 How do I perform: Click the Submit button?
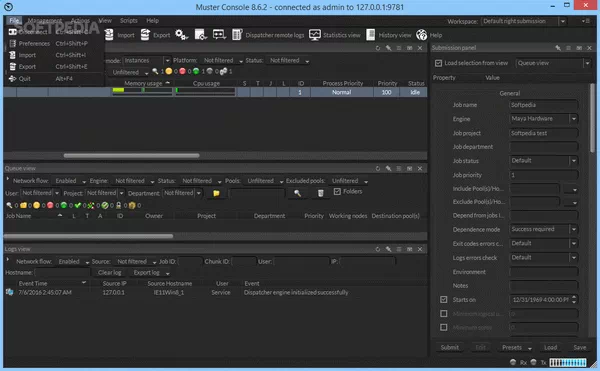pyautogui.click(x=450, y=347)
